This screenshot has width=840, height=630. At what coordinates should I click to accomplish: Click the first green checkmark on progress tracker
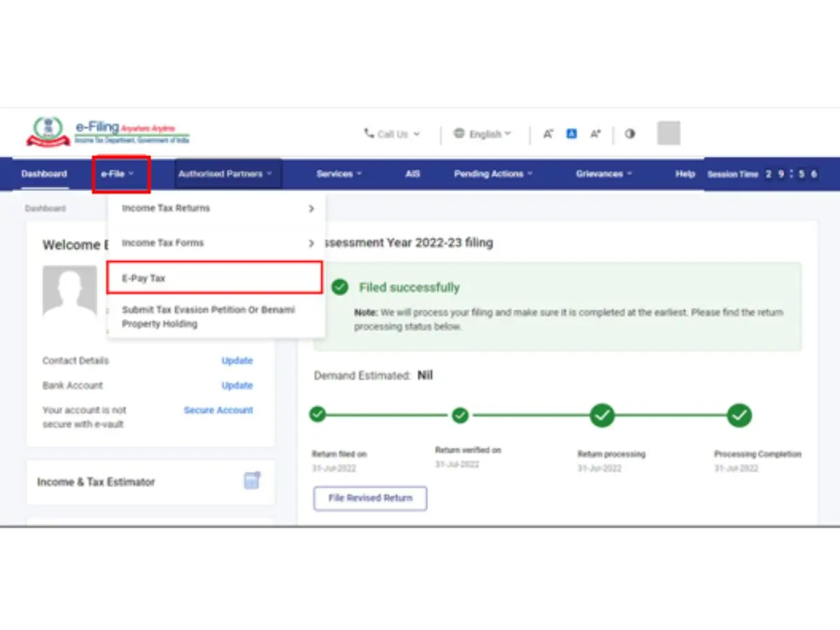tap(317, 414)
